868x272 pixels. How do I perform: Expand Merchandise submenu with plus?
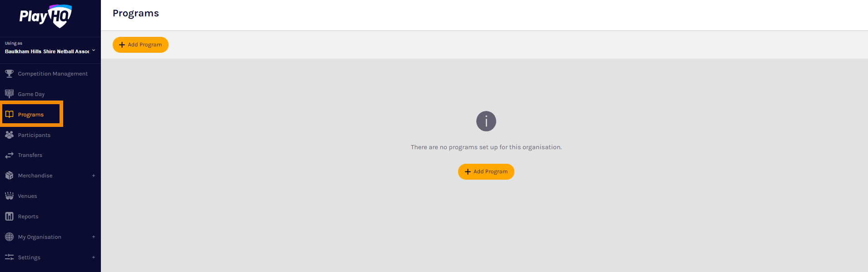pyautogui.click(x=94, y=176)
